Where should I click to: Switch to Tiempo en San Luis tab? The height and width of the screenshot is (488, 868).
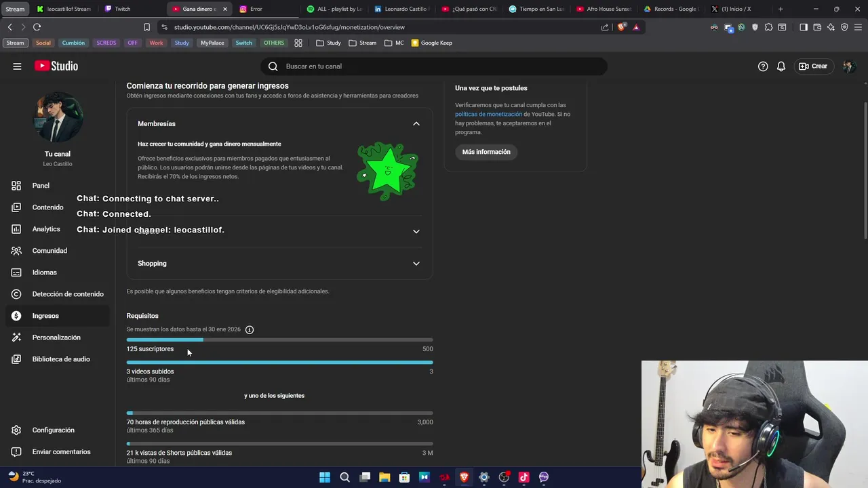(536, 9)
